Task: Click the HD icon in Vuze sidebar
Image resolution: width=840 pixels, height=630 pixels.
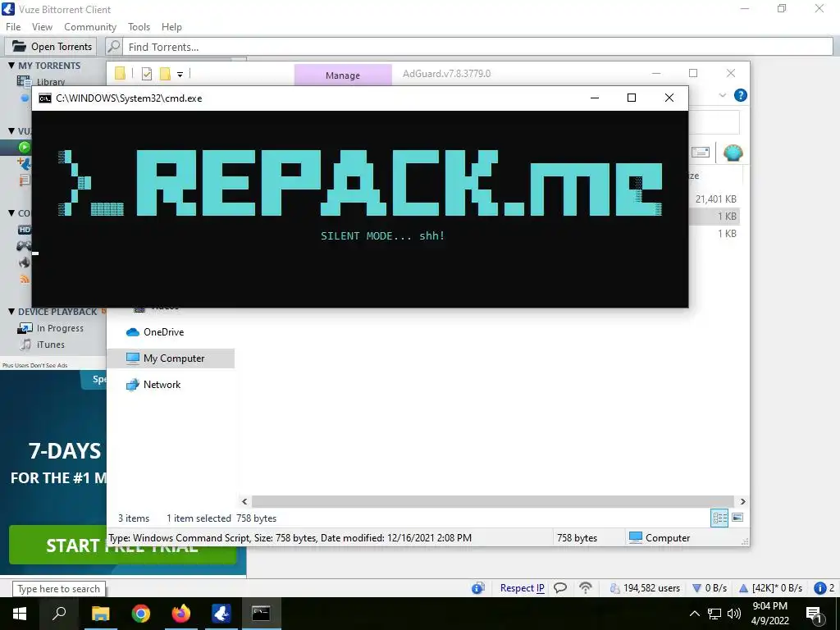Action: [25, 230]
